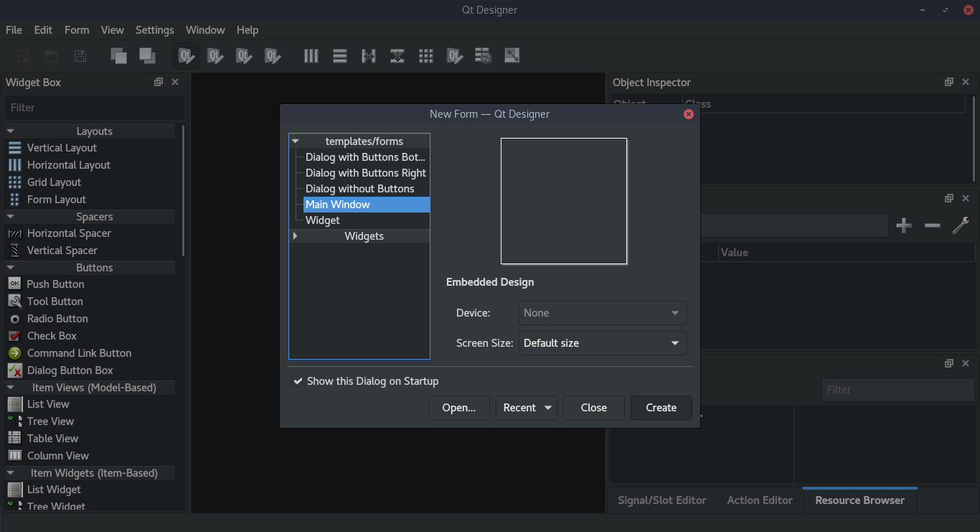The width and height of the screenshot is (980, 532).
Task: Select the Edit Tab Order mode icon
Action: pyautogui.click(x=272, y=55)
